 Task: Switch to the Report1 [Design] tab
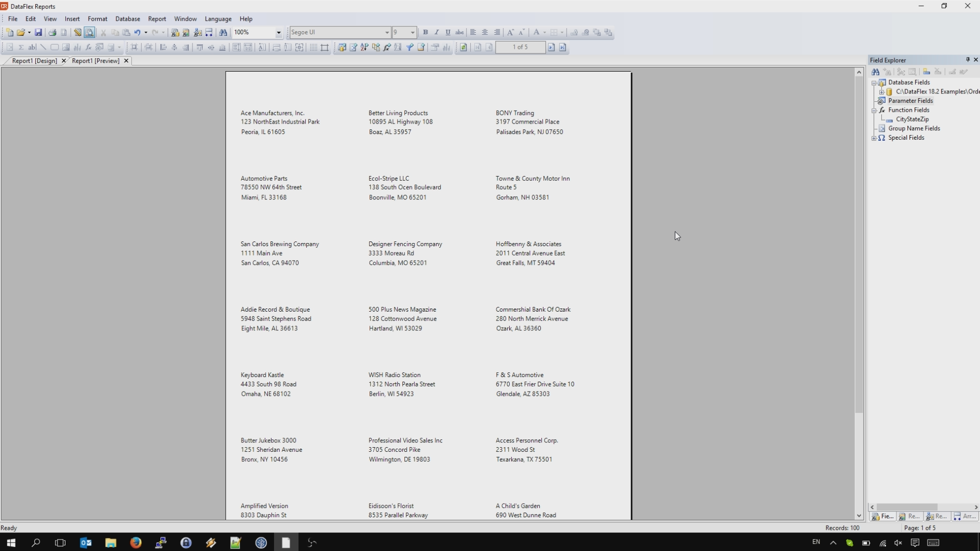point(34,61)
